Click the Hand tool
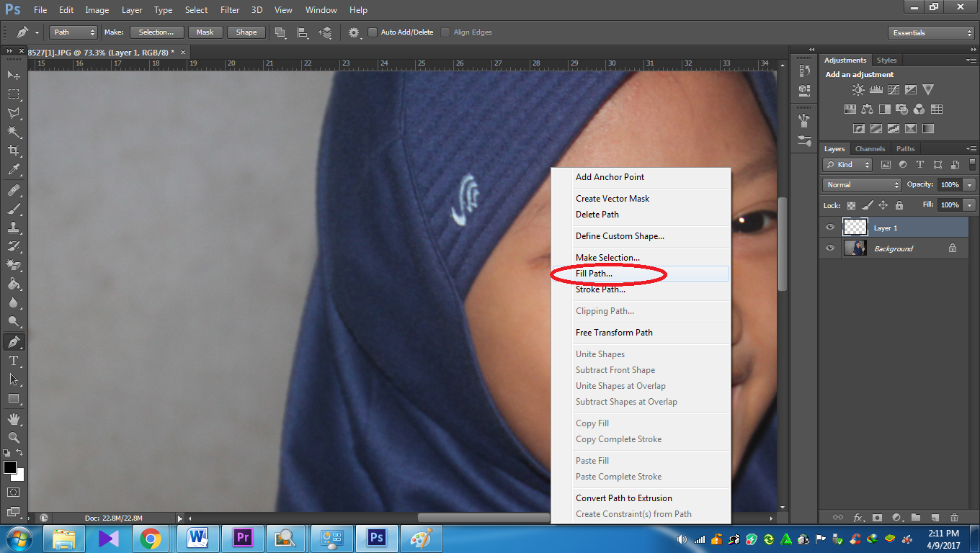980x553 pixels. pyautogui.click(x=13, y=418)
